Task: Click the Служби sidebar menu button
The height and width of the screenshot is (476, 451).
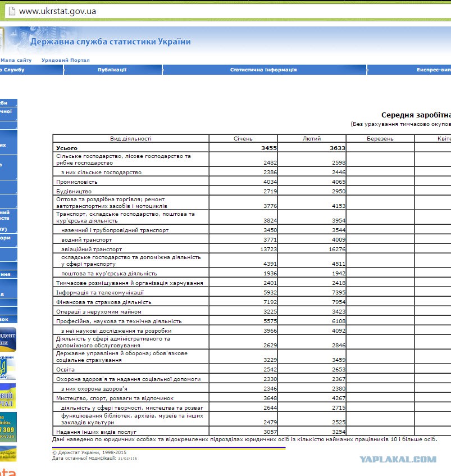Action: pos(8,103)
